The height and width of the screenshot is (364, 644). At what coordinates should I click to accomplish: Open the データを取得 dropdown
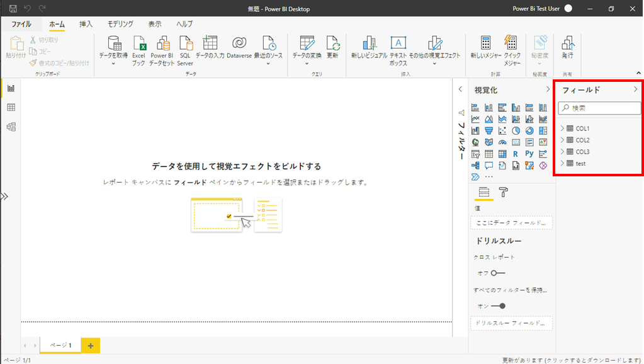[114, 63]
